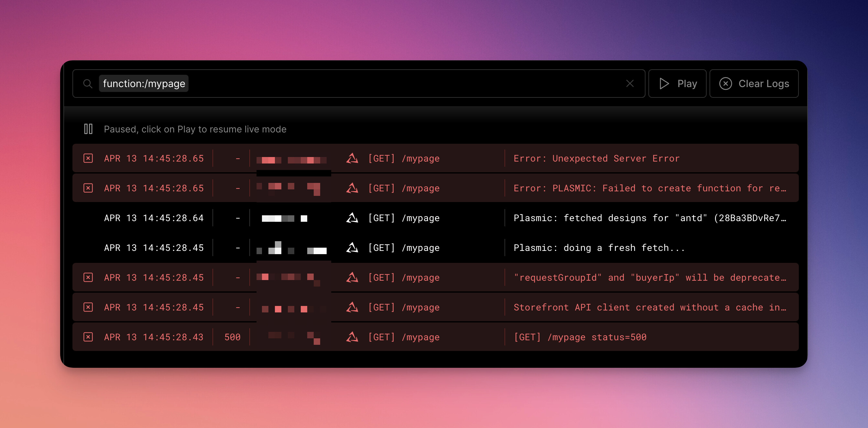This screenshot has width=868, height=428.
Task: Open the [GET] /mypage status=500 log entry
Action: 580,337
